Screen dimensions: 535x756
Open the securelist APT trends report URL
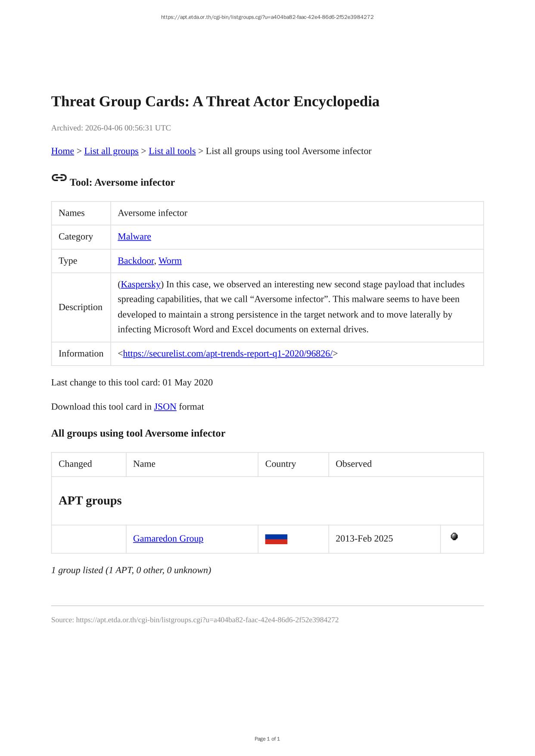[227, 354]
